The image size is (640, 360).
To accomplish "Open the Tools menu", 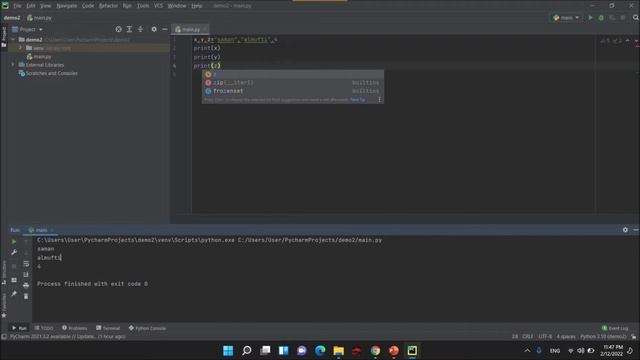I will coord(143,6).
